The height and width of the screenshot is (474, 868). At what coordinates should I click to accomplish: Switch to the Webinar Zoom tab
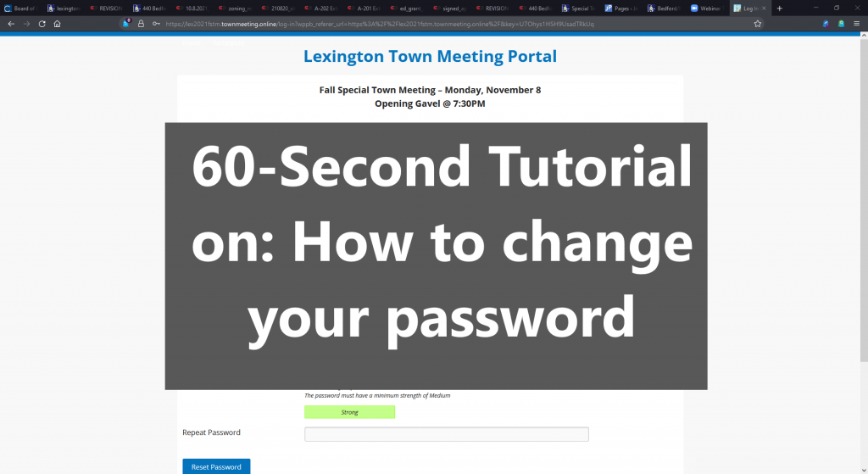coord(706,8)
